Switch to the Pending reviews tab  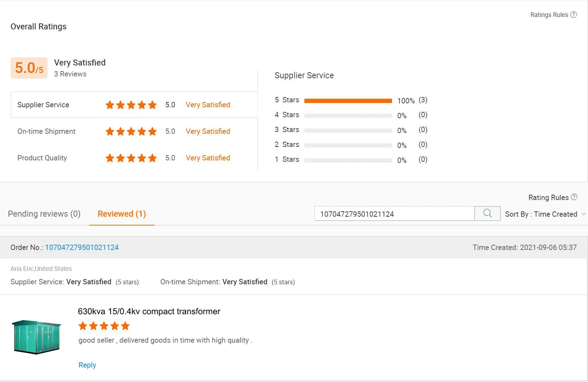tap(44, 214)
